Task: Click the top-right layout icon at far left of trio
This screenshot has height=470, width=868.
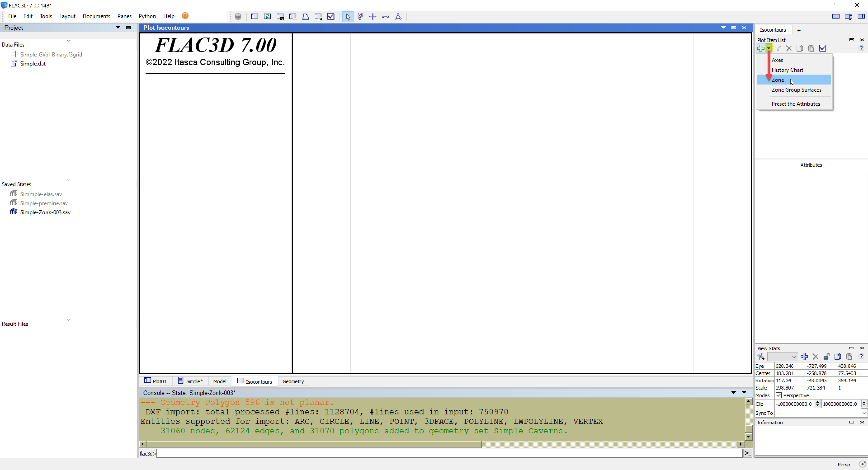Action: (x=836, y=16)
